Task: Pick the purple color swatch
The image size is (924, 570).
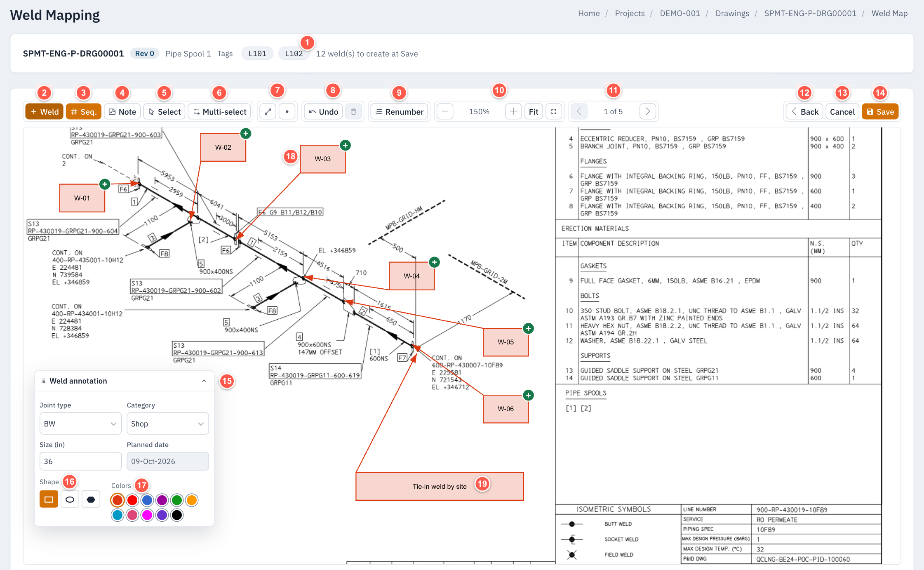Action: coord(162,500)
